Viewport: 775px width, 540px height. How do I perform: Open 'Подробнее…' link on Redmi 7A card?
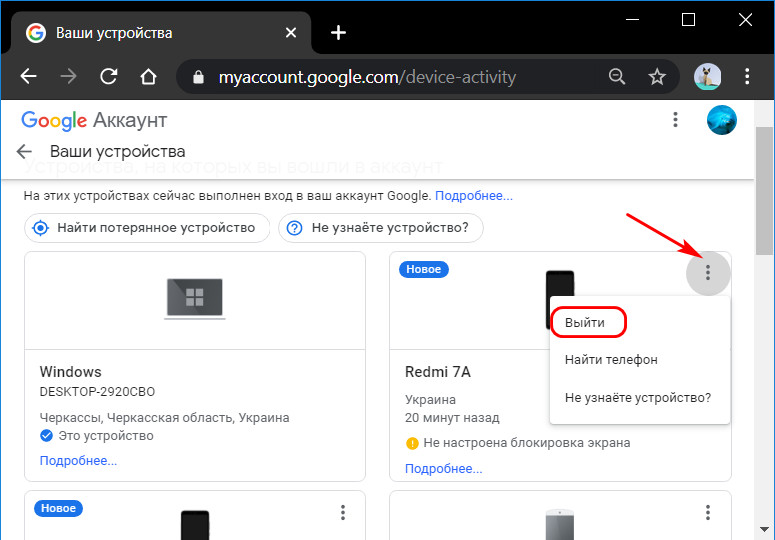[x=443, y=468]
